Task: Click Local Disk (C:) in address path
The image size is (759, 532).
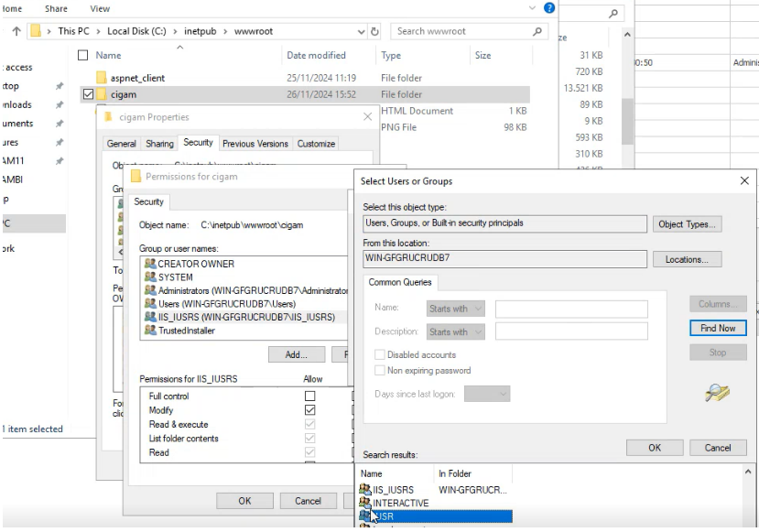Action: click(x=136, y=31)
